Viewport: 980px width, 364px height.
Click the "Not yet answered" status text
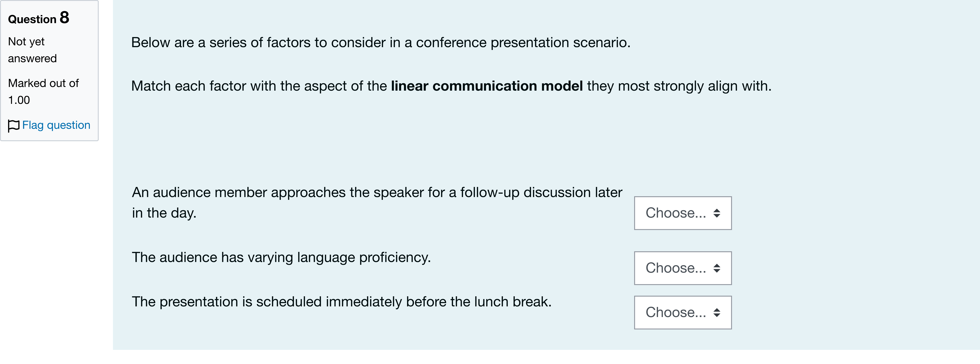pyautogui.click(x=32, y=50)
